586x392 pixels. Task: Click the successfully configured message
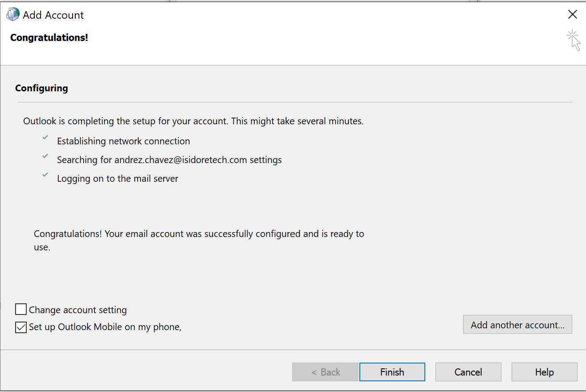pos(199,241)
